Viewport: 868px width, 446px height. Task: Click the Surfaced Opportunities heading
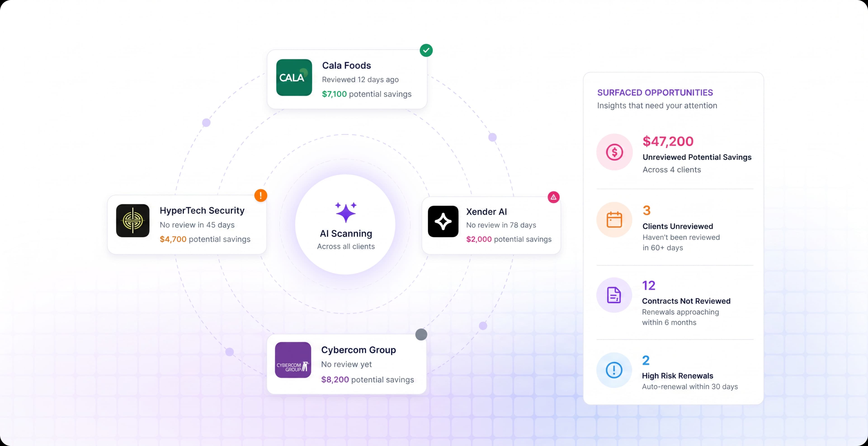pos(655,93)
